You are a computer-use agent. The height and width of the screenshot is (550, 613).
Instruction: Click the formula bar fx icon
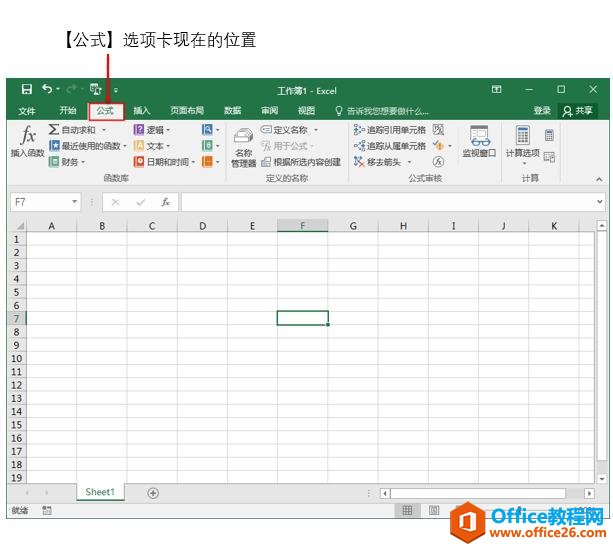pyautogui.click(x=165, y=202)
